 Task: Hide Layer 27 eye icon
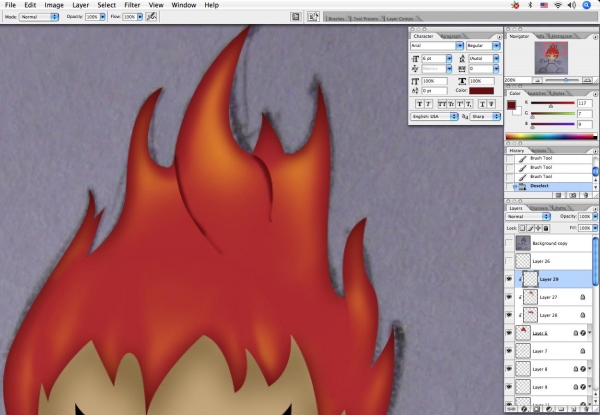(x=509, y=297)
